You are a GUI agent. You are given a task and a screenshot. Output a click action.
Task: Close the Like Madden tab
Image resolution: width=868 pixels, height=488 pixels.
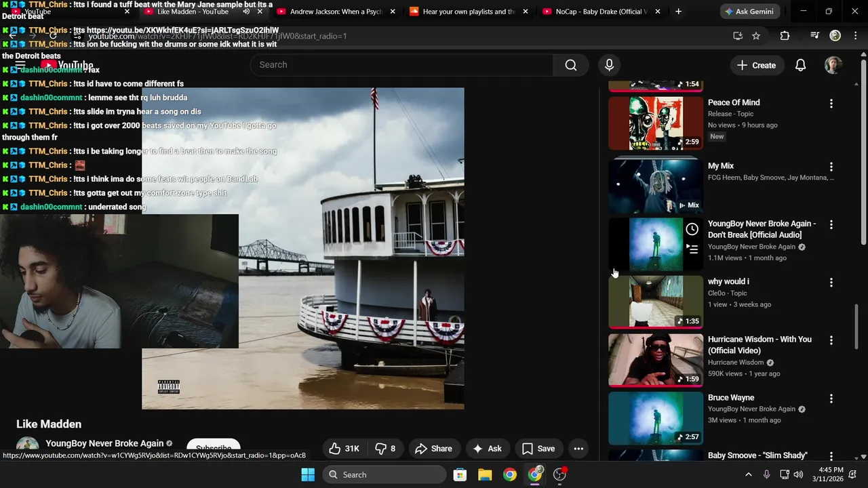point(260,12)
